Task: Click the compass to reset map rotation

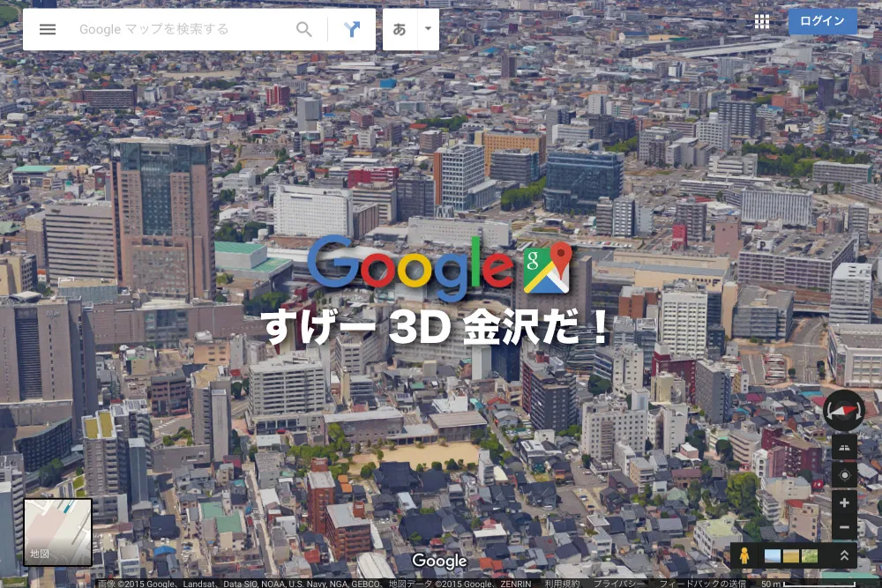Action: tap(843, 411)
